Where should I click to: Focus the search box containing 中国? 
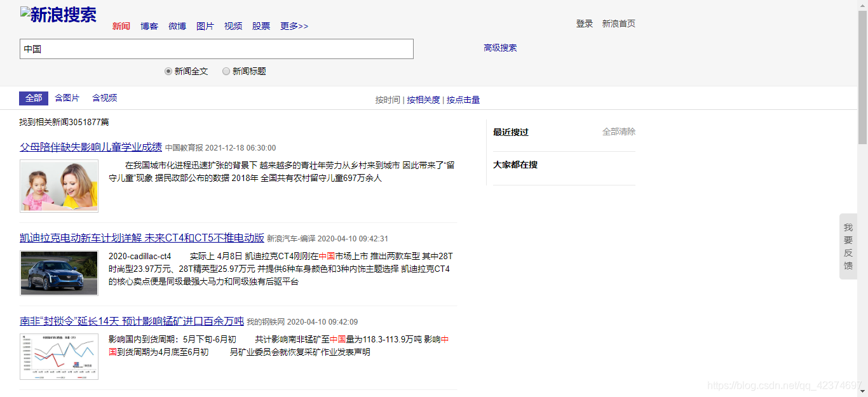point(217,49)
